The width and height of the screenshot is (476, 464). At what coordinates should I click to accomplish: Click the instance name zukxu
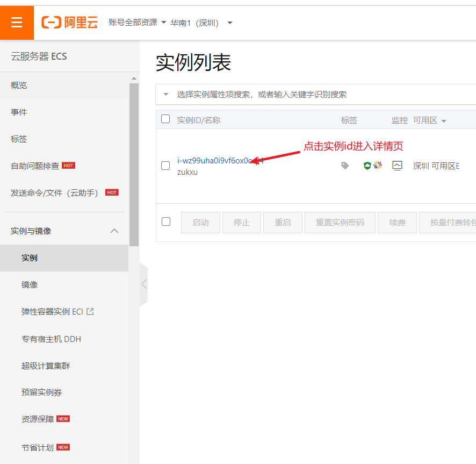[187, 172]
